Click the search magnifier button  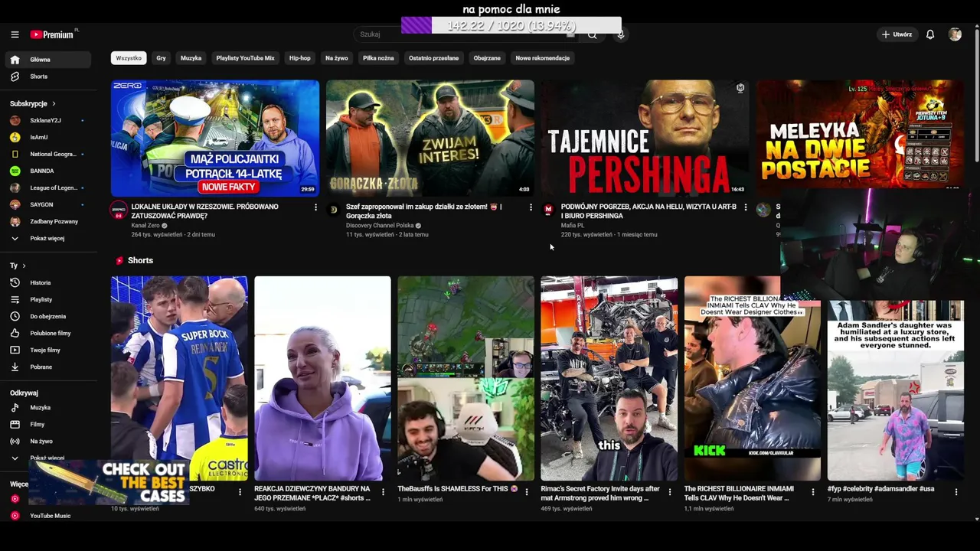(592, 34)
